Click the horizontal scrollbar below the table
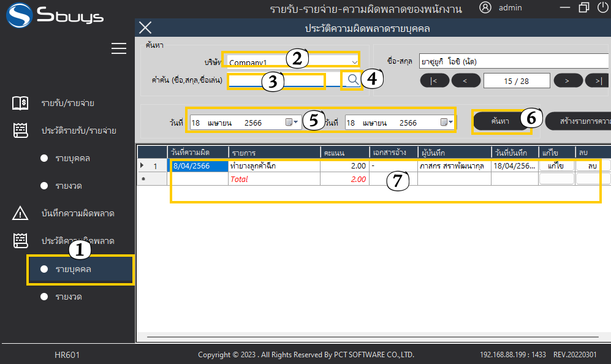Image resolution: width=611 pixels, height=364 pixels. click(373, 337)
